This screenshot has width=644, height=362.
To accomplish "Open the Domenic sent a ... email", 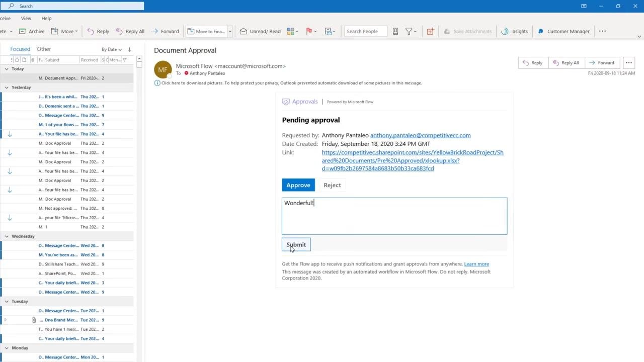I will (x=68, y=106).
